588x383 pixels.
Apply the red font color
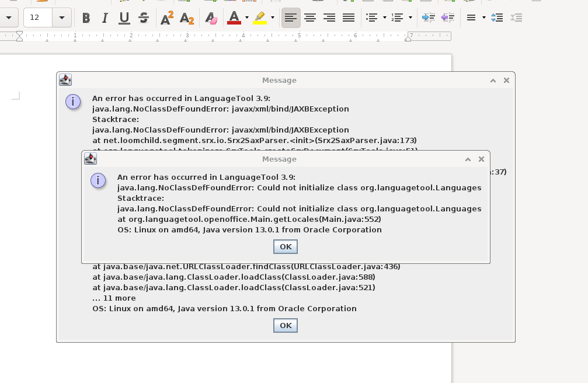pos(234,18)
